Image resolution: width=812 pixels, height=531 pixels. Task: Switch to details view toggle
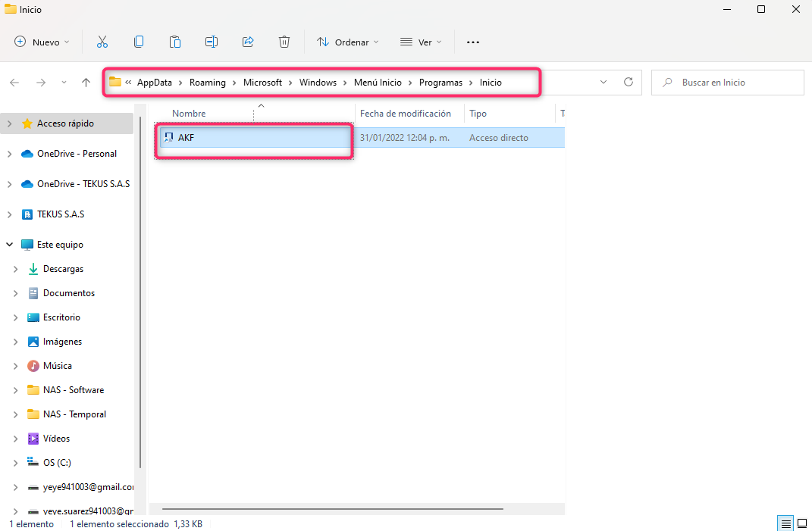point(786,523)
